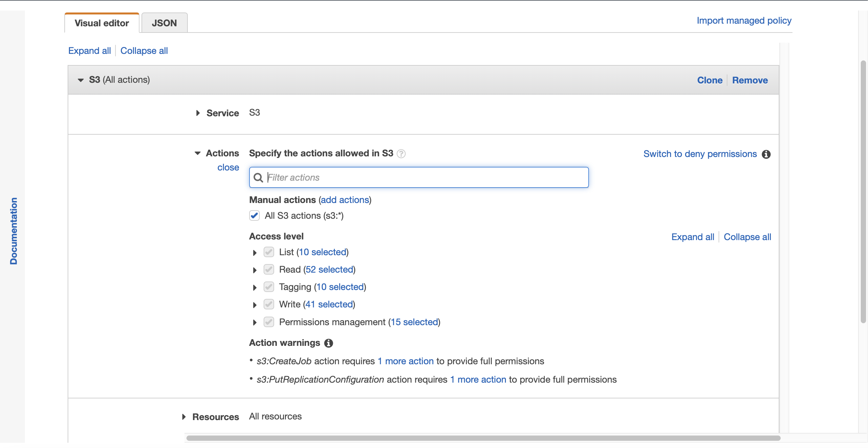Expand the Permissions management arrow
Image resolution: width=868 pixels, height=448 pixels.
coord(254,323)
